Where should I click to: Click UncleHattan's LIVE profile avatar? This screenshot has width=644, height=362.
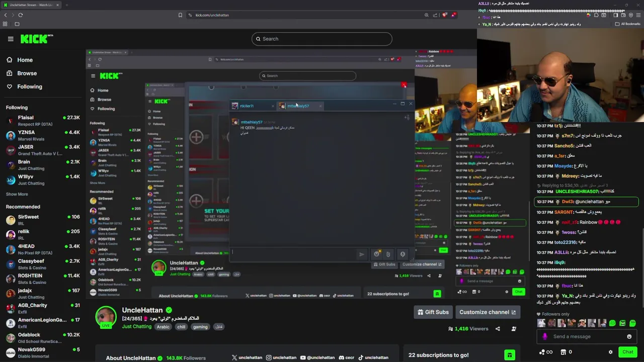(106, 317)
